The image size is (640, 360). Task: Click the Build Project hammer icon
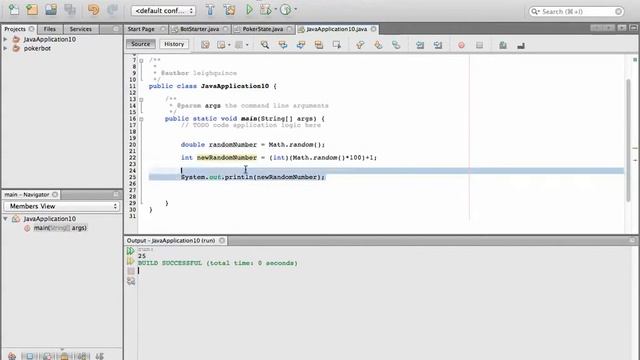tap(210, 10)
